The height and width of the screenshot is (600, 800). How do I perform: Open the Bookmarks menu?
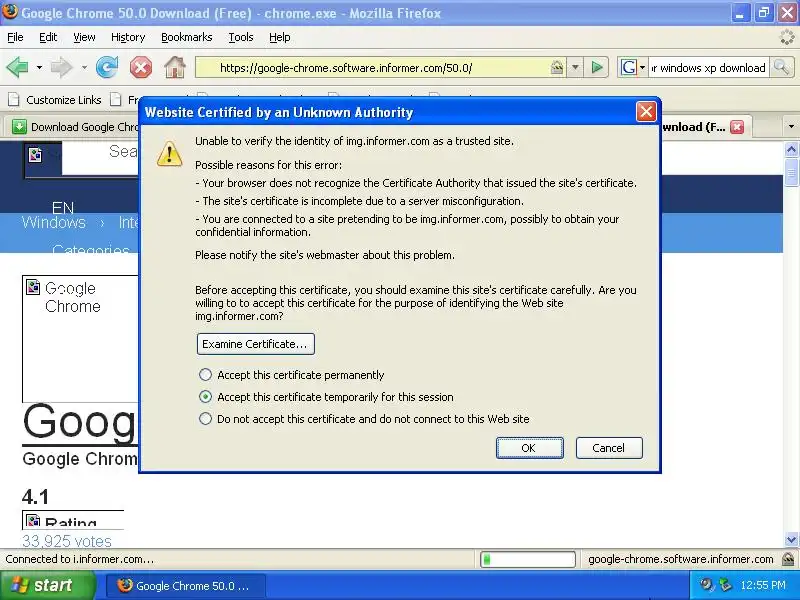(187, 37)
